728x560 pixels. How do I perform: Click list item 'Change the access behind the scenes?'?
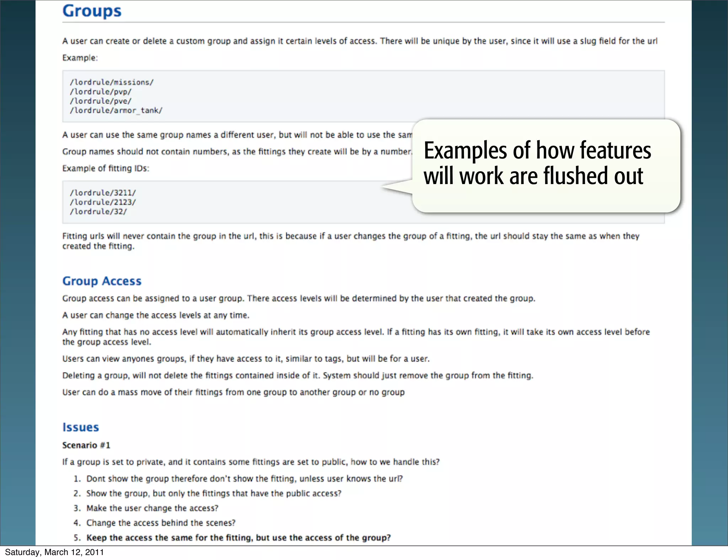click(161, 523)
